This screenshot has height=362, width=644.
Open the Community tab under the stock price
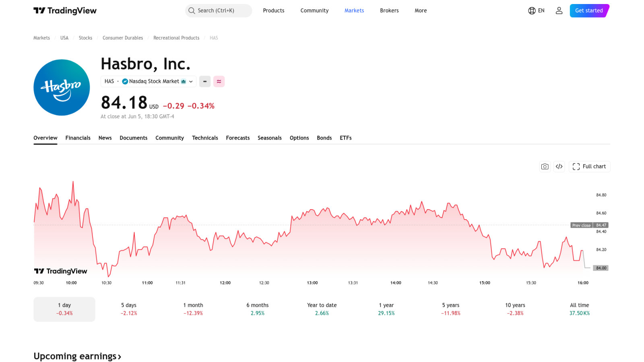pyautogui.click(x=170, y=138)
